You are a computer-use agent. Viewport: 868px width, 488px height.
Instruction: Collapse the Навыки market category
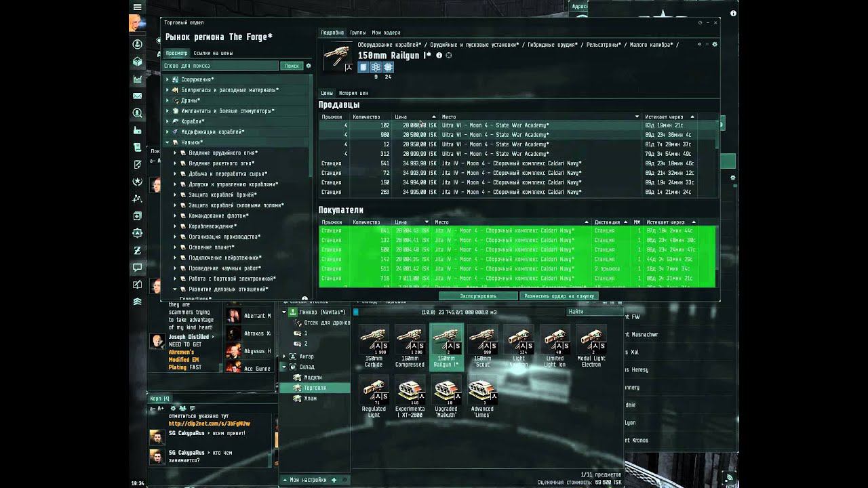[x=167, y=142]
